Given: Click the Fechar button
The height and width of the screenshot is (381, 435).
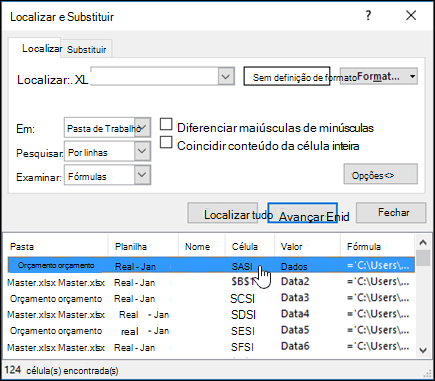Looking at the screenshot, I should (391, 213).
